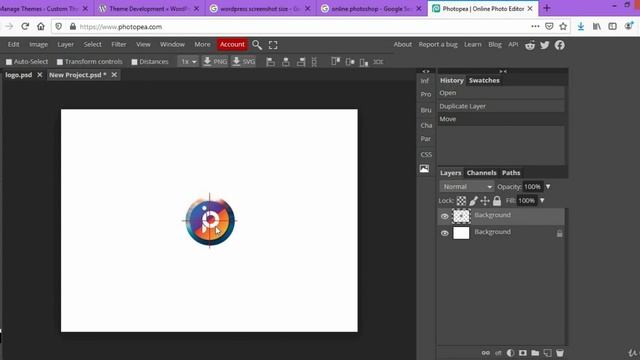Open Opacity slider dropdown arrow

[x=548, y=187]
